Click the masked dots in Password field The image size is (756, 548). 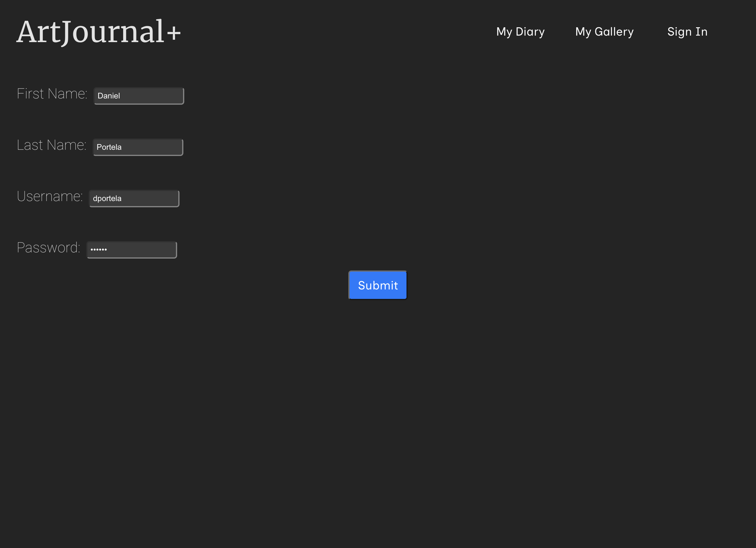tap(99, 249)
